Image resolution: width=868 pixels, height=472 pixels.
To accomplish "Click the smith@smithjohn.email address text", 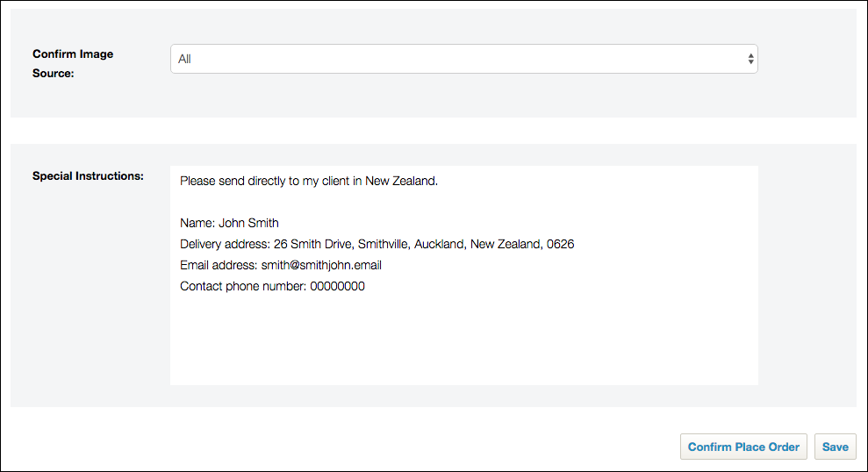I will pyautogui.click(x=321, y=265).
